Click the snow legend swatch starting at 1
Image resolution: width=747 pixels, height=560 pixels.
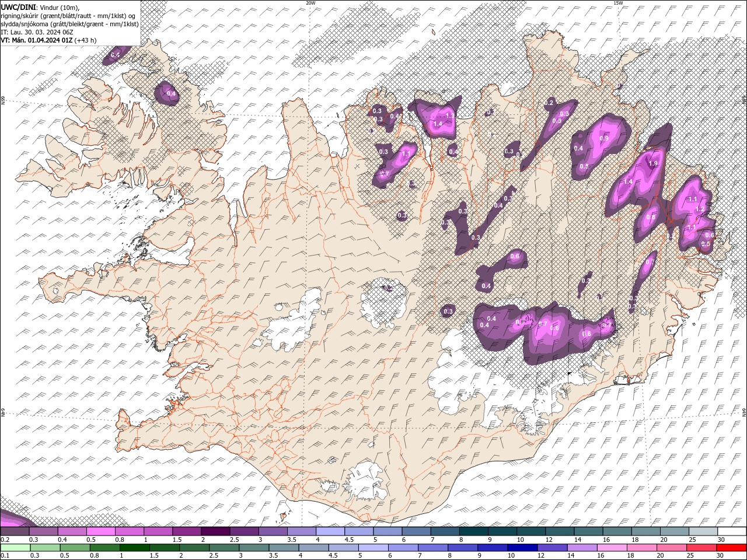click(x=158, y=531)
